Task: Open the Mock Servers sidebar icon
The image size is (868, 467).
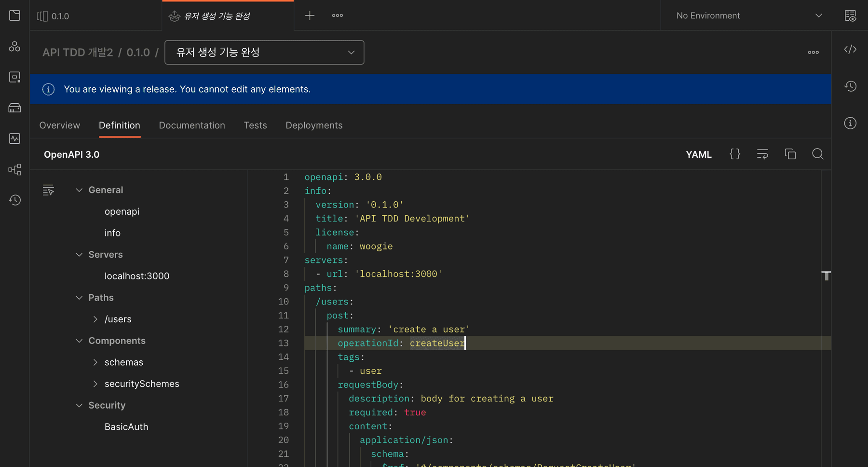Action: tap(14, 108)
